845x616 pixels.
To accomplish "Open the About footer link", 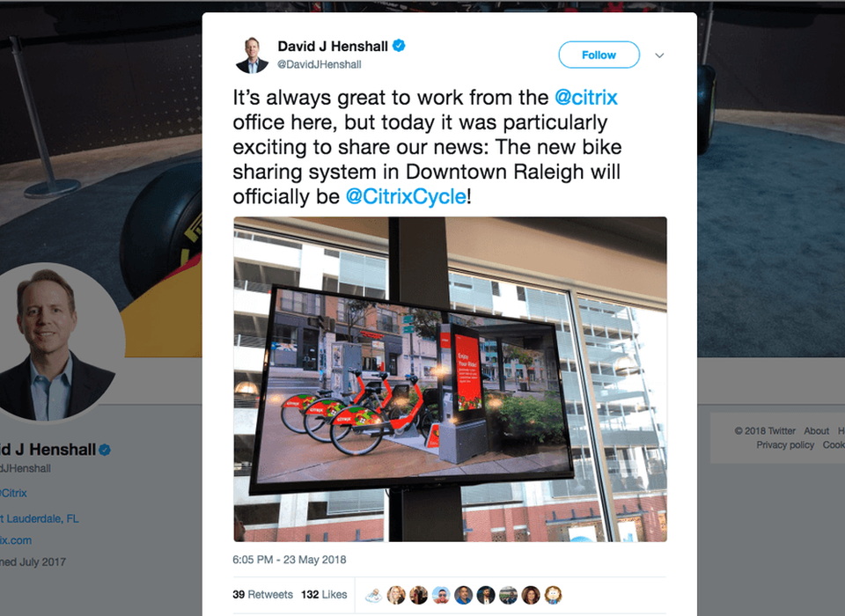I will [817, 430].
